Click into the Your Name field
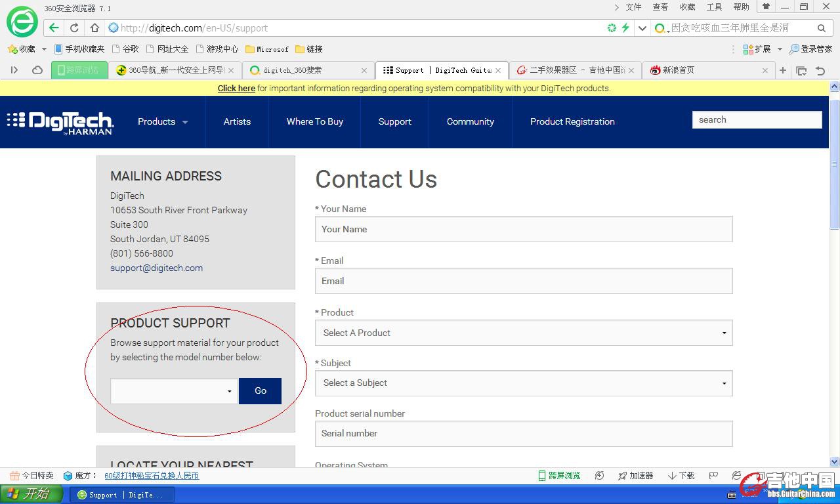 point(524,229)
